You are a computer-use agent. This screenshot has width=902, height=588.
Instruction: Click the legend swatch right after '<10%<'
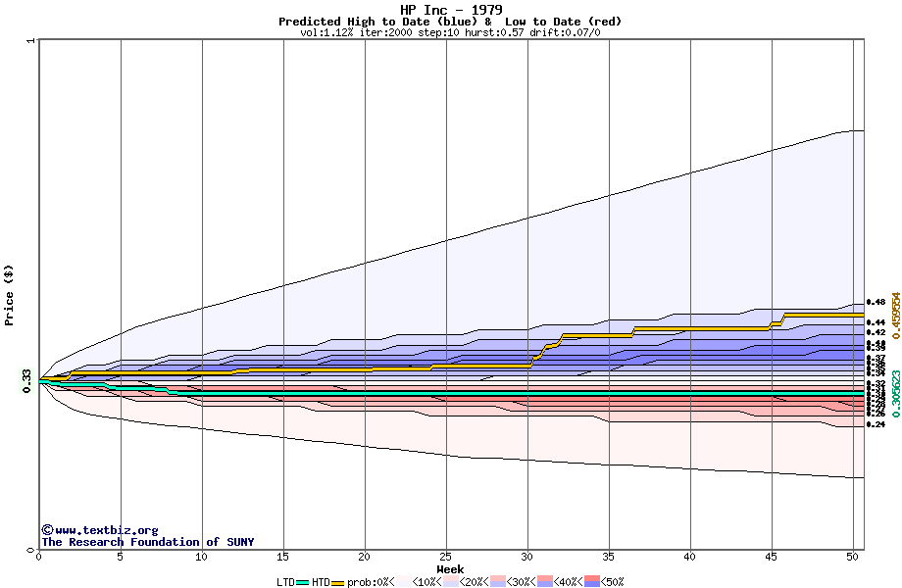[x=451, y=582]
